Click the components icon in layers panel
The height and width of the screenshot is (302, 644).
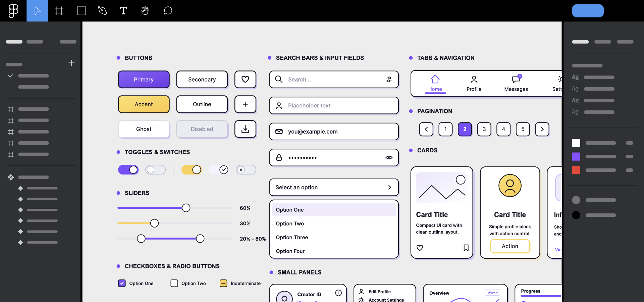click(11, 177)
